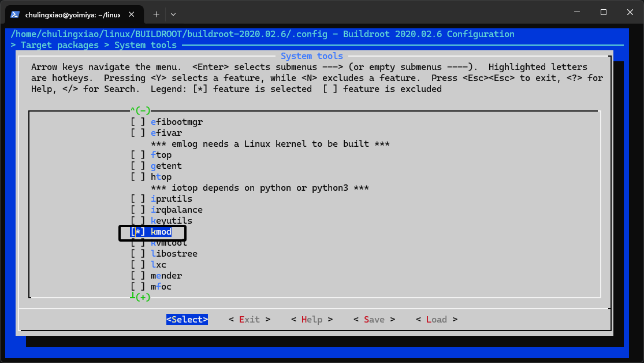Toggle the lxc checkbox

point(137,265)
